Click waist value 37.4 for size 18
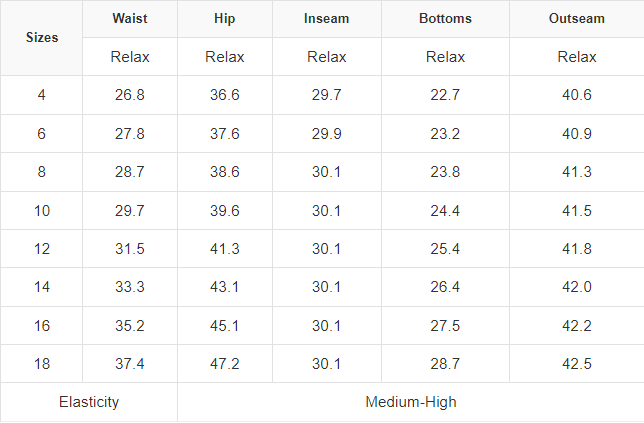Image resolution: width=644 pixels, height=423 pixels. 130,364
